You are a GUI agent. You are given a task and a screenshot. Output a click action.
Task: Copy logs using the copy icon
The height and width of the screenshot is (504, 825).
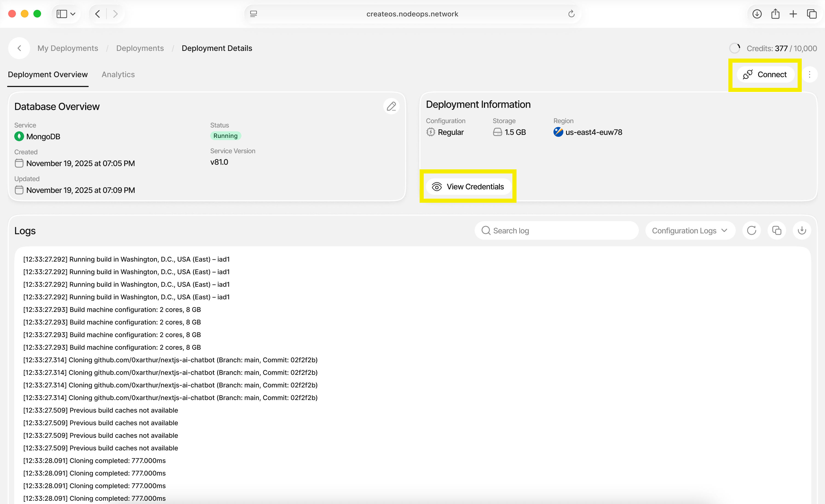click(x=777, y=231)
